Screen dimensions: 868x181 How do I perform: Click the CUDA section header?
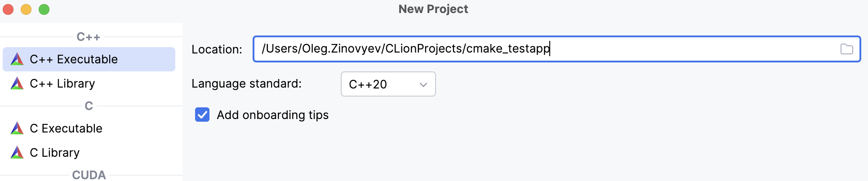tap(89, 175)
